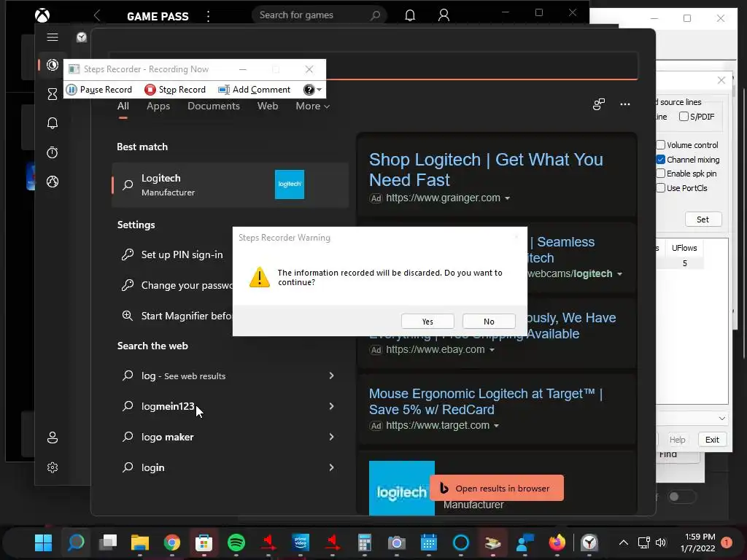
Task: Click No in the Steps Recorder Warning
Action: click(x=489, y=322)
